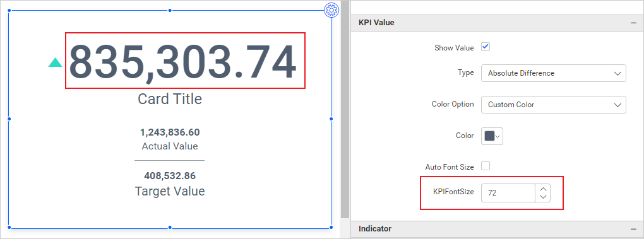Click the Target Value label
The width and height of the screenshot is (644, 239).
[x=170, y=191]
